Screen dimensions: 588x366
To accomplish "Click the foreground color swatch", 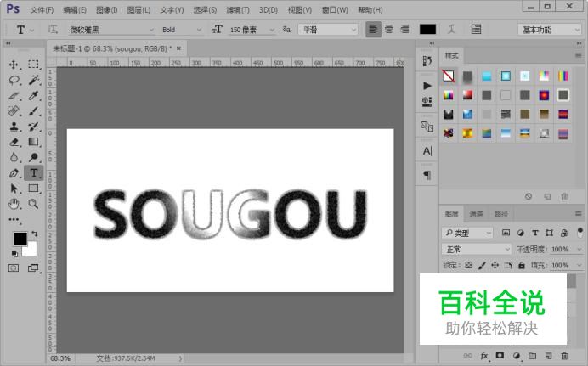I will (x=20, y=239).
